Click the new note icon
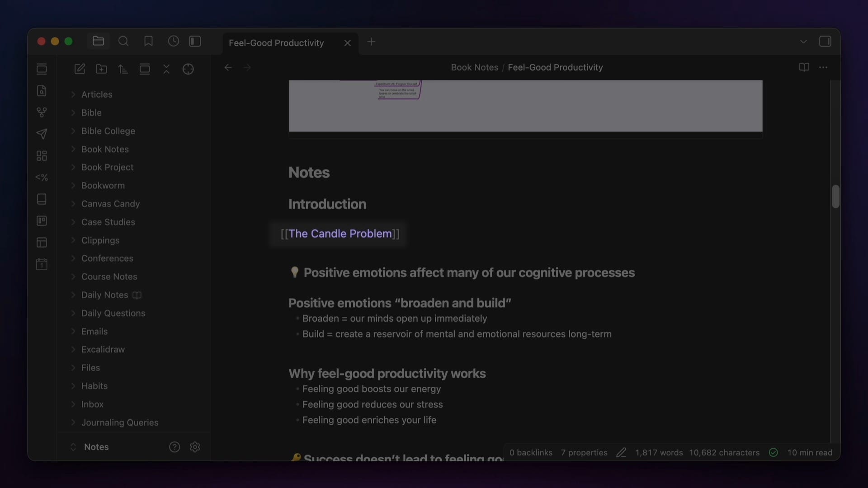 tap(80, 69)
